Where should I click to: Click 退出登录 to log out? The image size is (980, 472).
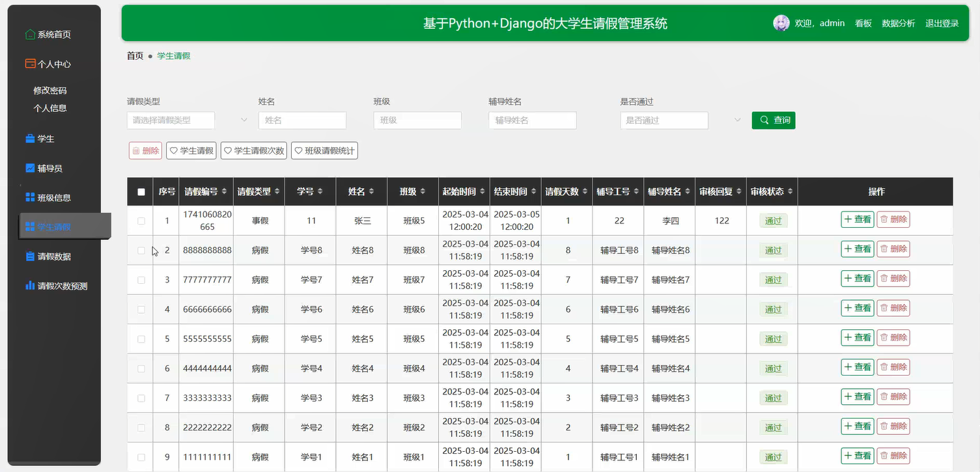pyautogui.click(x=942, y=23)
